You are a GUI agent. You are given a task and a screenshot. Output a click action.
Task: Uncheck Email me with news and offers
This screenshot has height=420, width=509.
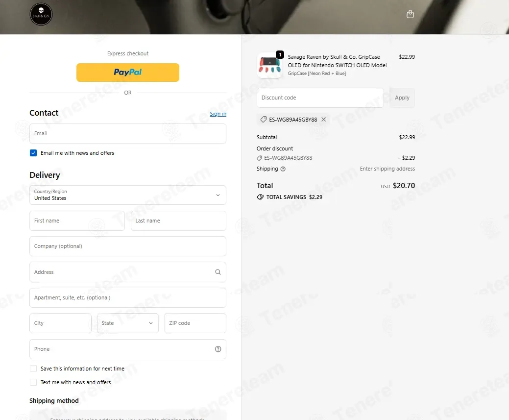33,153
